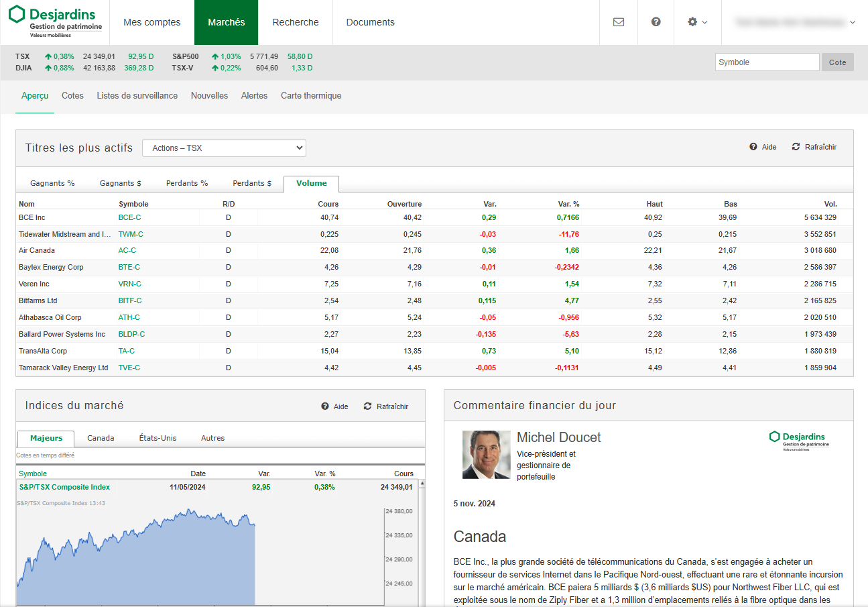Open Listes de surveillance tab

pos(137,96)
